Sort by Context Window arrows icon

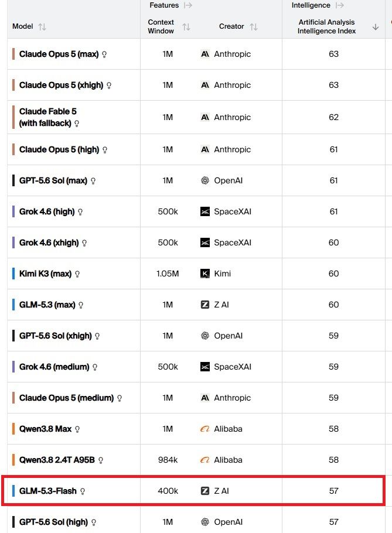coord(186,26)
